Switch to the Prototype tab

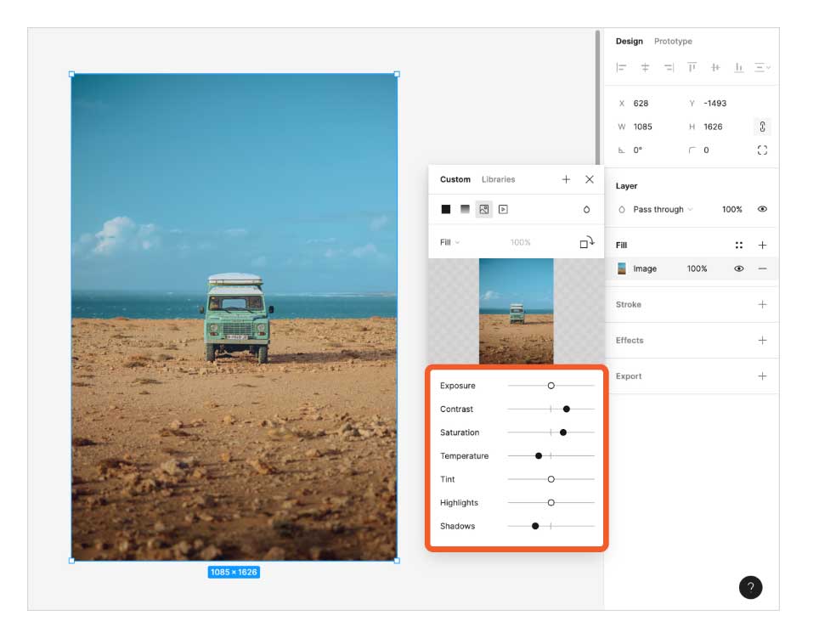672,41
